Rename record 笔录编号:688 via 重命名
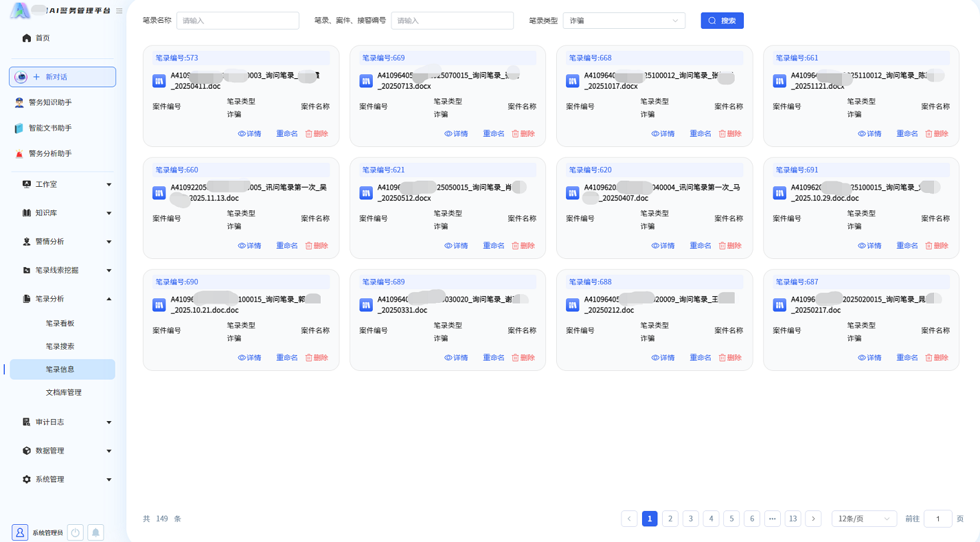This screenshot has width=980, height=542. click(700, 357)
